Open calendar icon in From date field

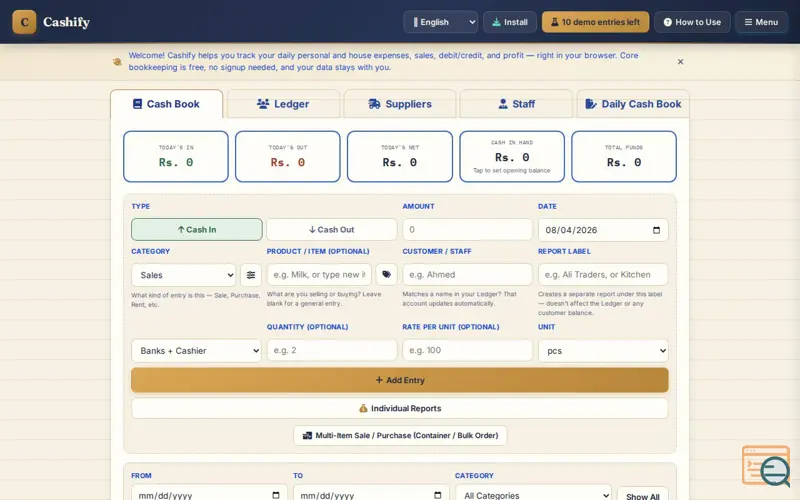click(x=276, y=495)
